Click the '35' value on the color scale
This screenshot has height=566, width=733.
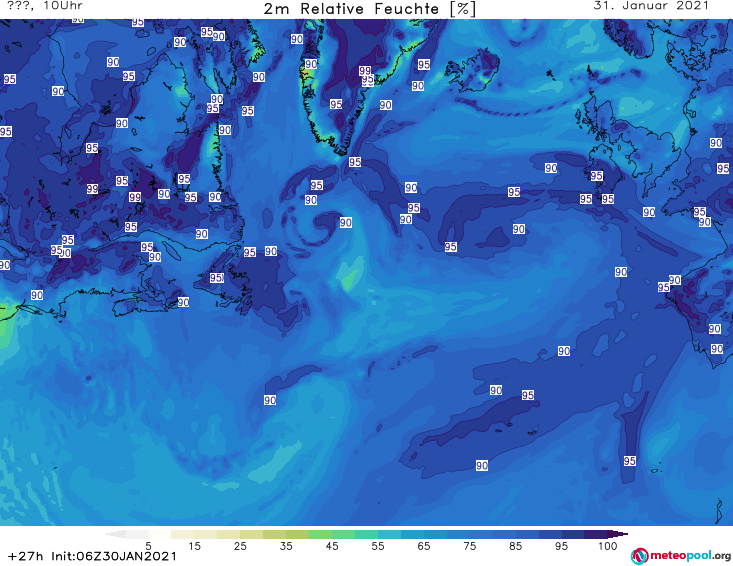(286, 546)
